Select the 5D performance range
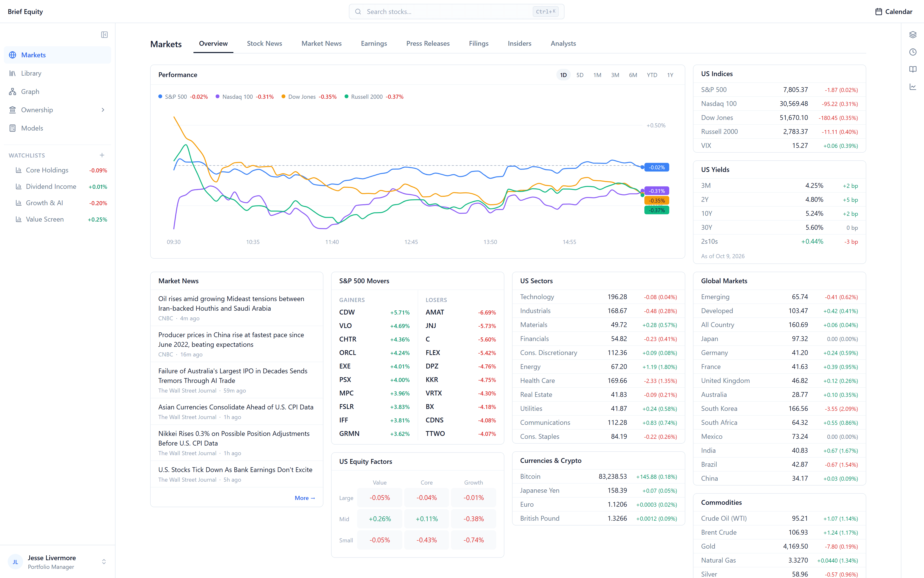Viewport: 924px width, 578px height. click(x=580, y=75)
